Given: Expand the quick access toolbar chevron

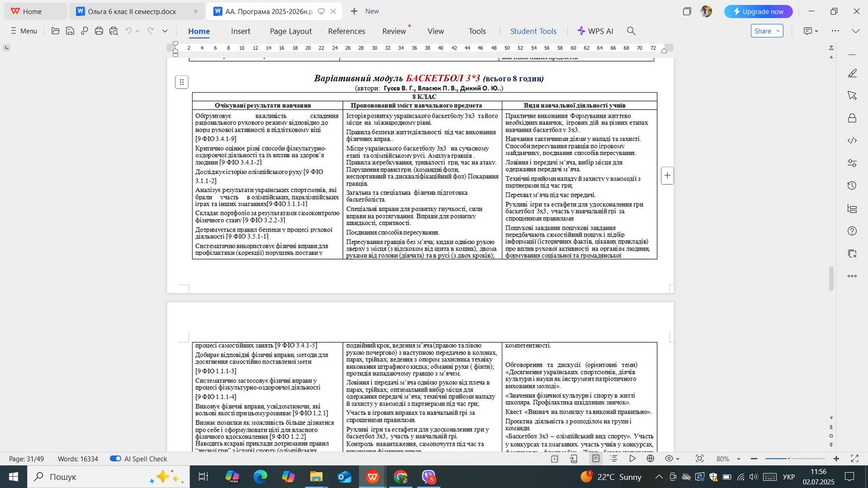Looking at the screenshot, I should pyautogui.click(x=165, y=31).
